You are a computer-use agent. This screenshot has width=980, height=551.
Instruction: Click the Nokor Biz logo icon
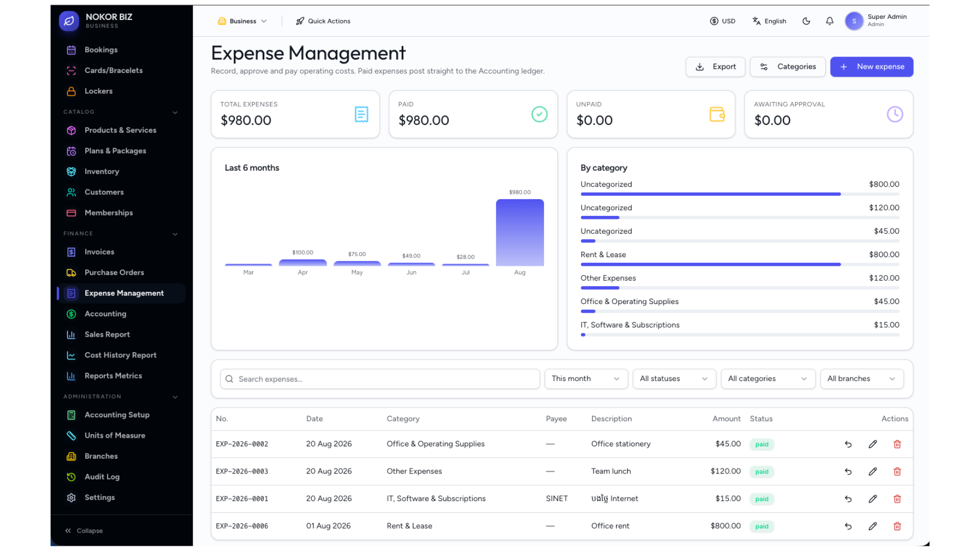(69, 21)
